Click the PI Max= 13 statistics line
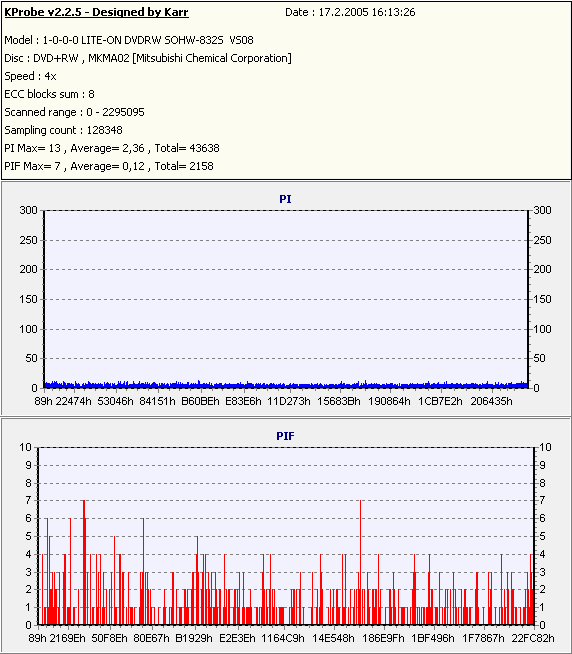The image size is (572, 654). 112,148
